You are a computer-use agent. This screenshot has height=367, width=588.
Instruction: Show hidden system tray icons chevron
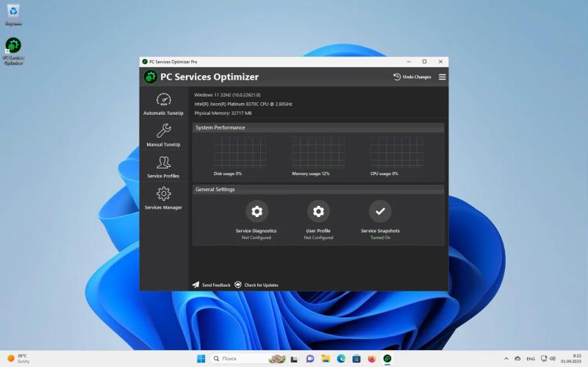506,359
